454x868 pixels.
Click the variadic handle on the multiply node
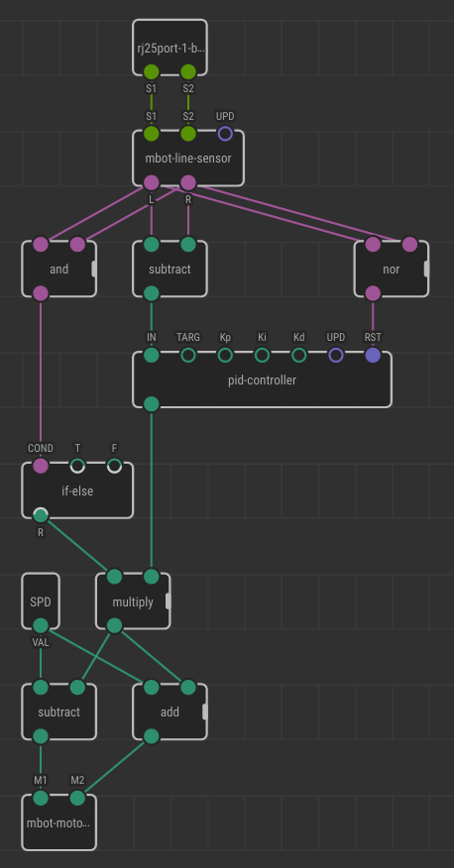click(x=168, y=601)
